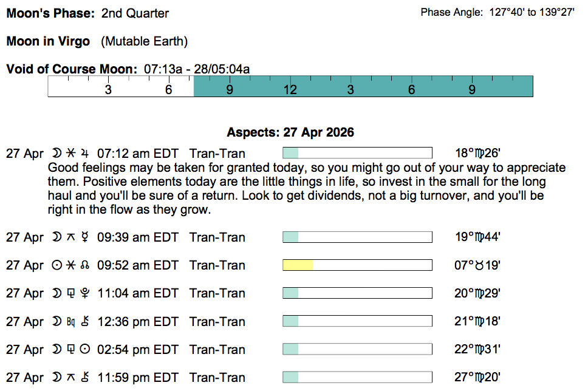Click the Chiron glyph in the 12:36 pm aspect
588x391 pixels.
tap(84, 321)
